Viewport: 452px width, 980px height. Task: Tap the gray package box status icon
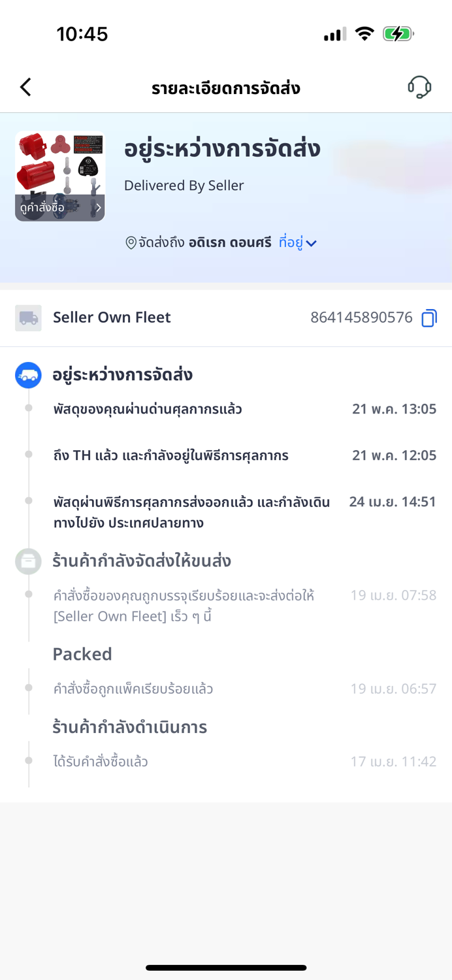28,561
